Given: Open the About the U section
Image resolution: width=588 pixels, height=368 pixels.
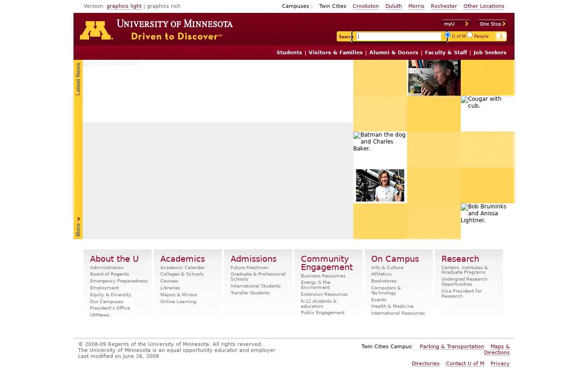Looking at the screenshot, I should coord(114,259).
